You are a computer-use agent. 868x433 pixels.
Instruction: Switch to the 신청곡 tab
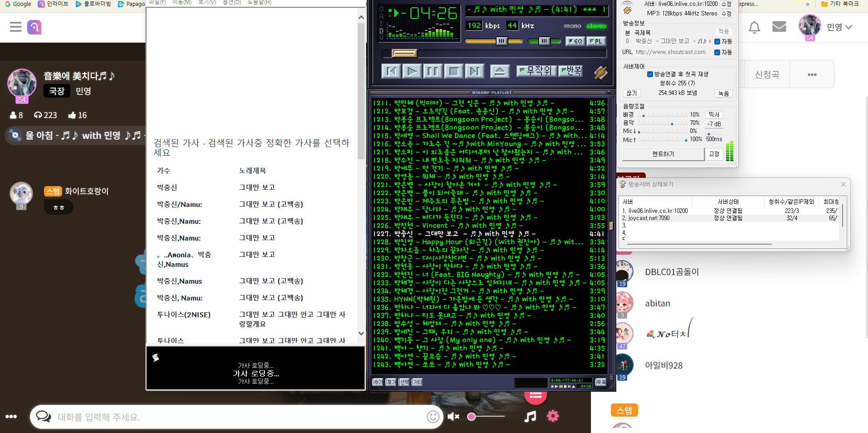(x=766, y=74)
